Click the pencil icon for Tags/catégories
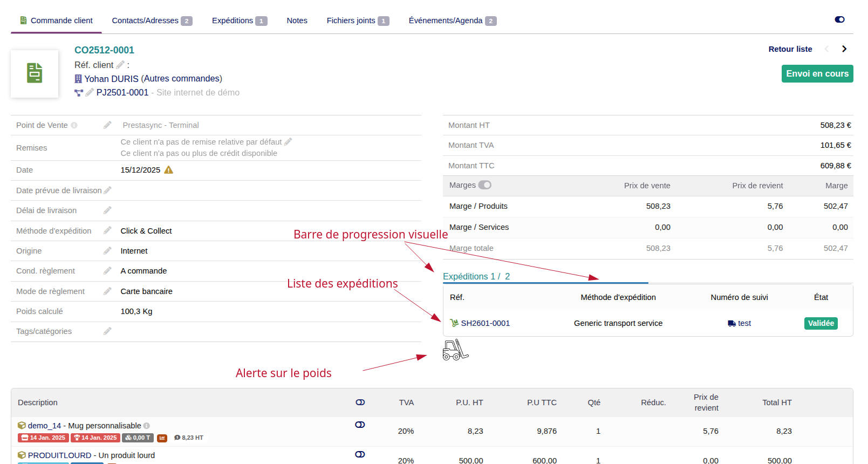 (x=107, y=331)
